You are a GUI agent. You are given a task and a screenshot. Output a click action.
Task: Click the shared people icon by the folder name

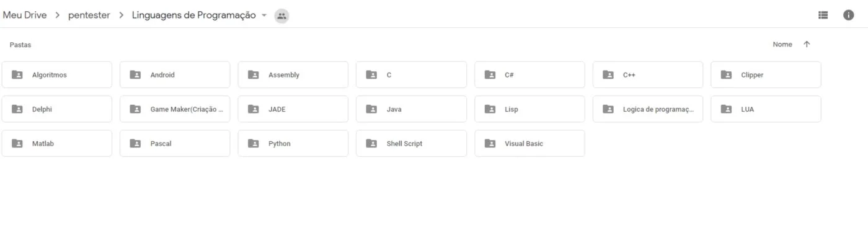[281, 16]
